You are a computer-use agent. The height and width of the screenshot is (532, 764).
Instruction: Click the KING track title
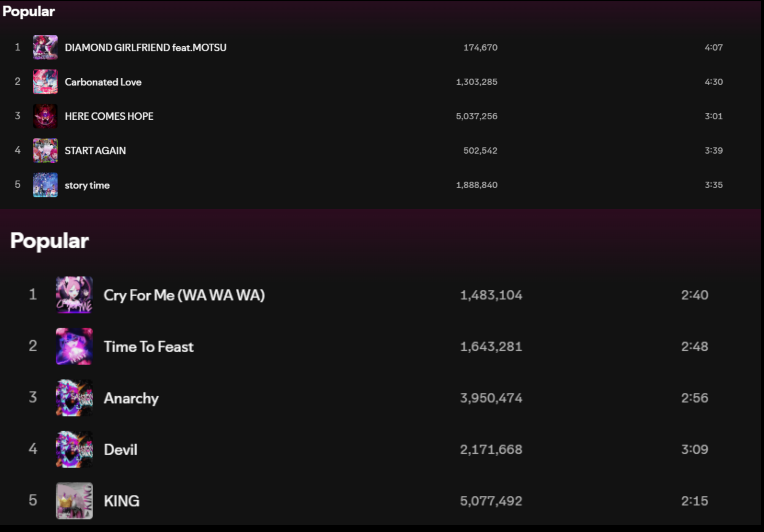(x=122, y=501)
